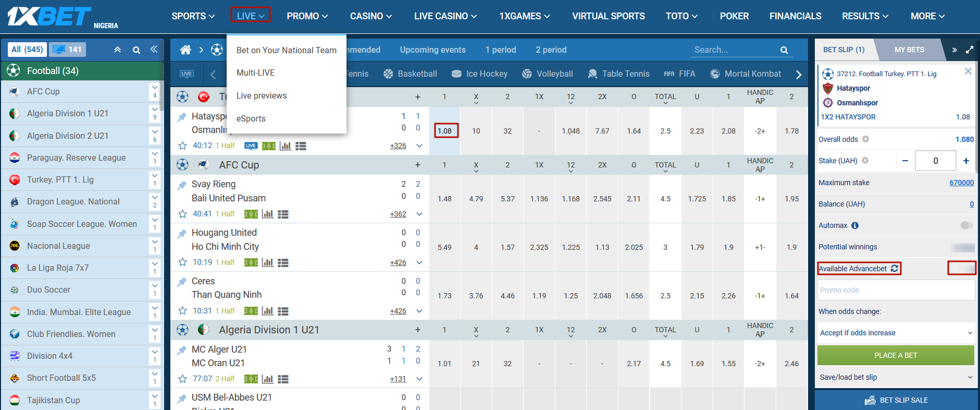Click Automax info icon

[x=855, y=225]
